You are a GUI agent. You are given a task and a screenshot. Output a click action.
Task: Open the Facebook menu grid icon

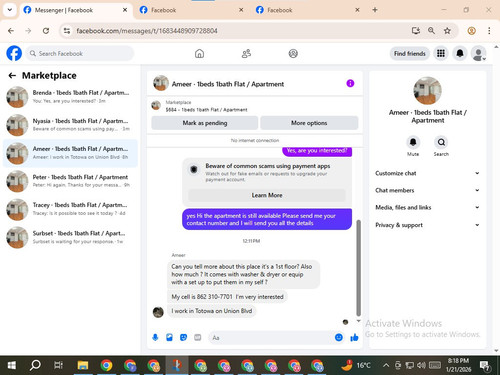441,53
